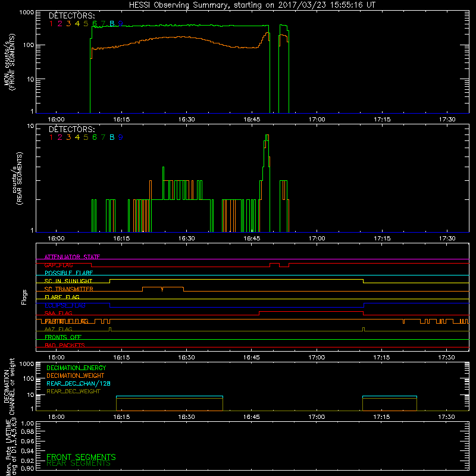This screenshot has width=476, height=476.
Task: Click the 'MON. counts/s (FRONT SEGMENTS)' axis title
Action: [x=10, y=62]
